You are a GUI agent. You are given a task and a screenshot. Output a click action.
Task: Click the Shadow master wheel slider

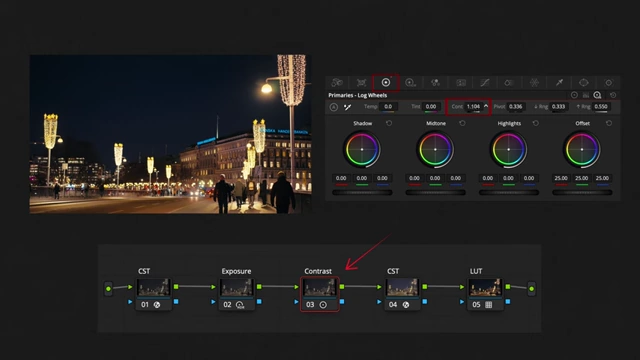(362, 192)
